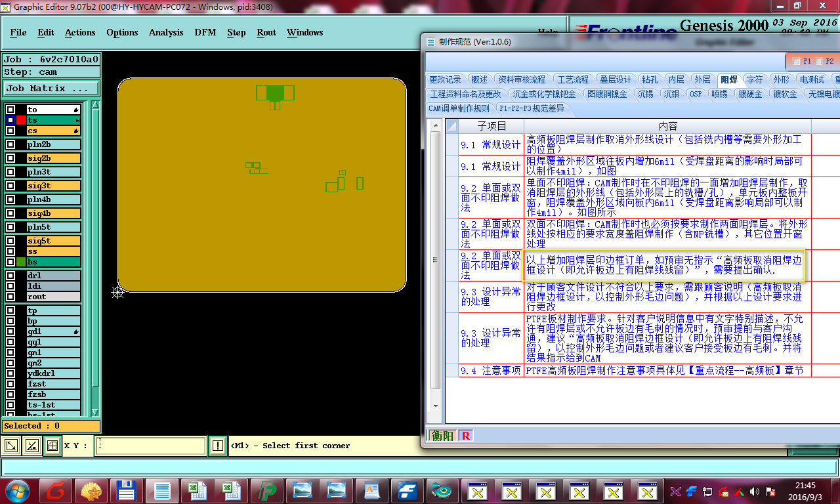This screenshot has width=840, height=504.
Task: Open the Edit menu
Action: pyautogui.click(x=46, y=32)
